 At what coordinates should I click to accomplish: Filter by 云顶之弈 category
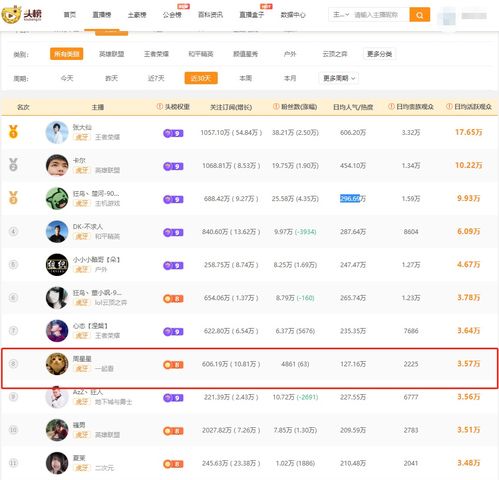coord(335,54)
